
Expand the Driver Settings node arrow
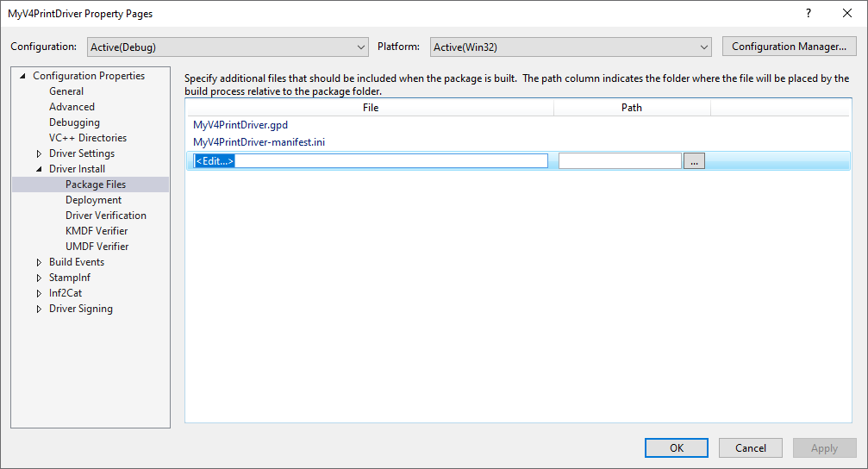tap(39, 153)
